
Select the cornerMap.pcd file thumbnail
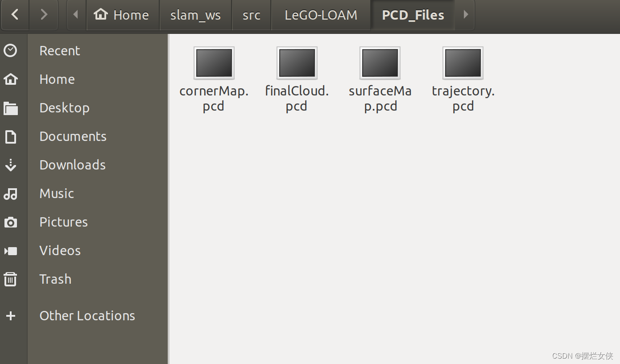pyautogui.click(x=214, y=63)
